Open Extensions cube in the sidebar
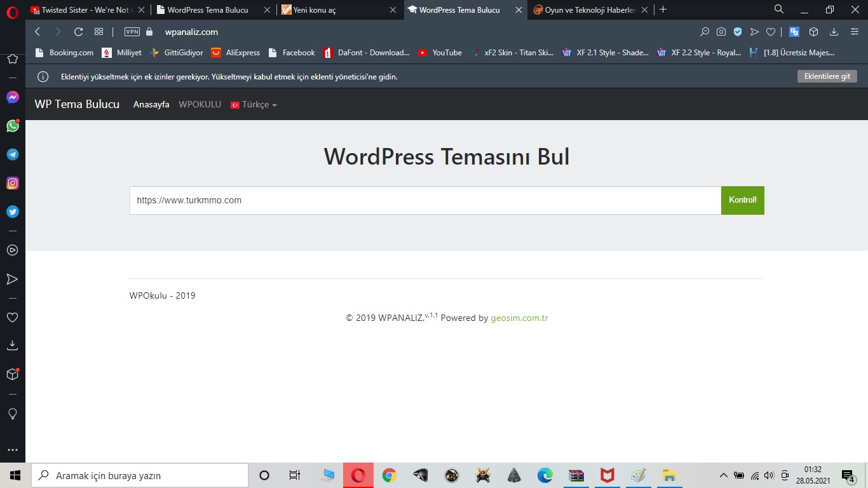This screenshot has width=868, height=488. 12,374
